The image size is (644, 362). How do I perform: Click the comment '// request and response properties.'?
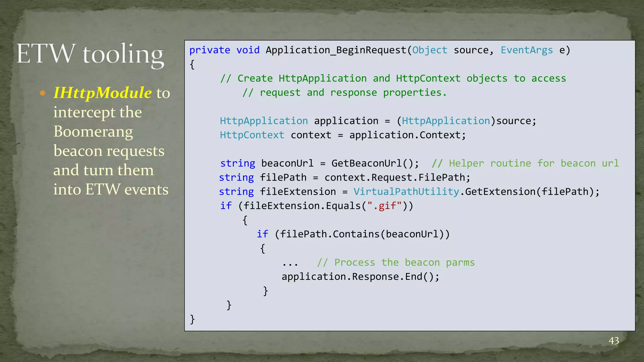click(x=344, y=93)
